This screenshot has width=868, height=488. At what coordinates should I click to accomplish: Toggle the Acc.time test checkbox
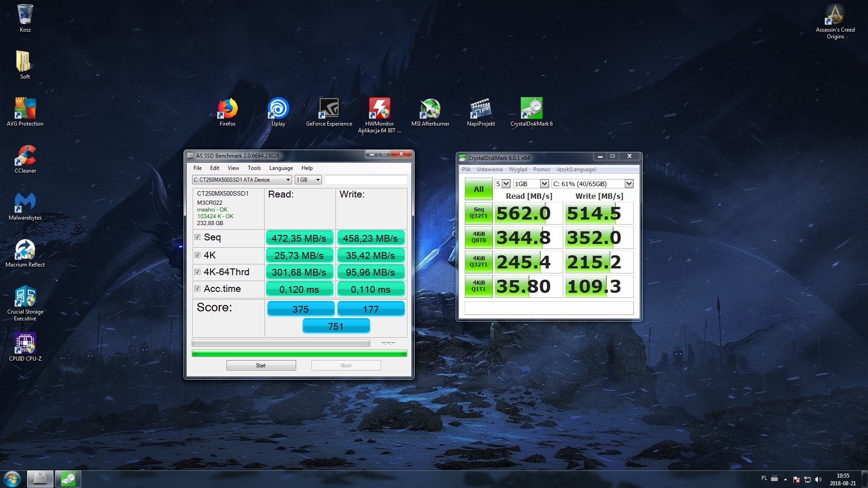pos(197,289)
